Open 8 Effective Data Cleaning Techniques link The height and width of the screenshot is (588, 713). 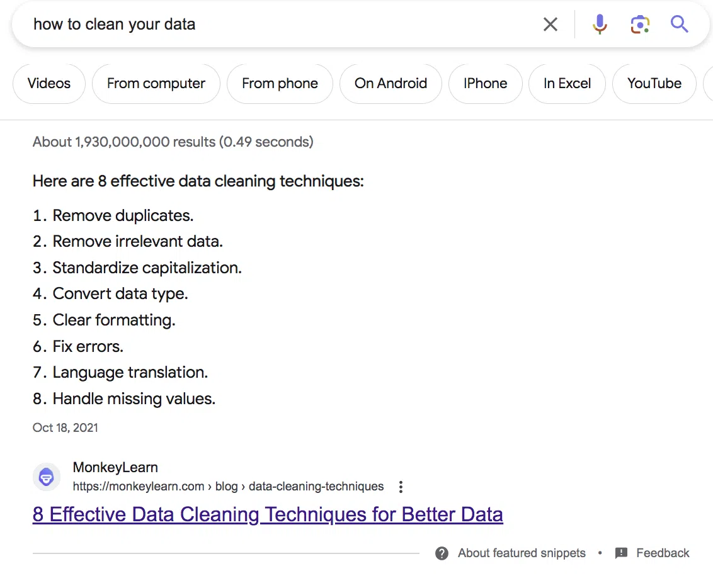268,514
